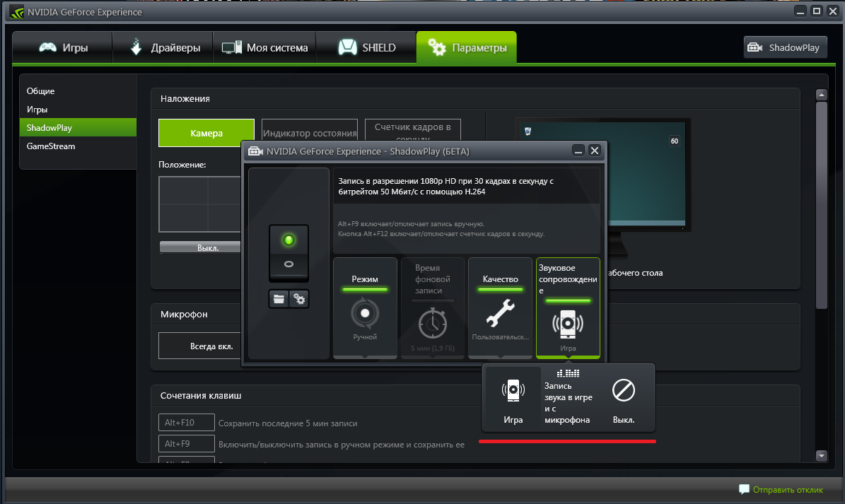Click the Отправить отклик feedback link
This screenshot has width=845, height=504.
click(781, 489)
